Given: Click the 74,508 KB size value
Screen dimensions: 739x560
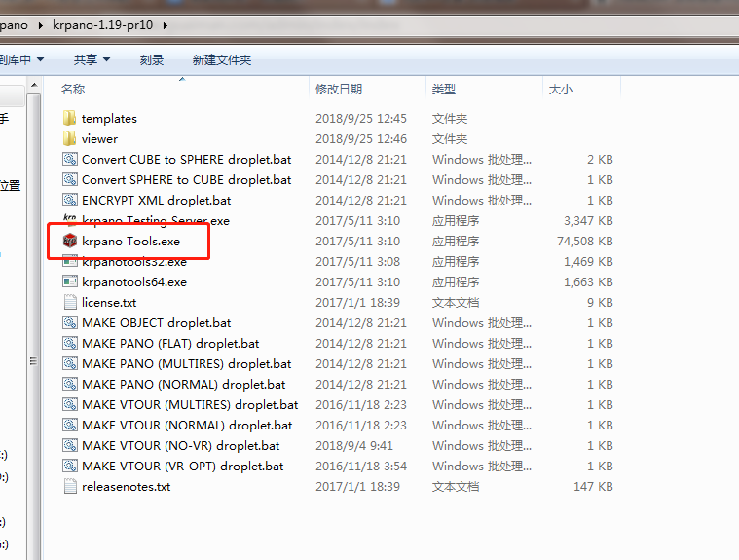Looking at the screenshot, I should (585, 242).
